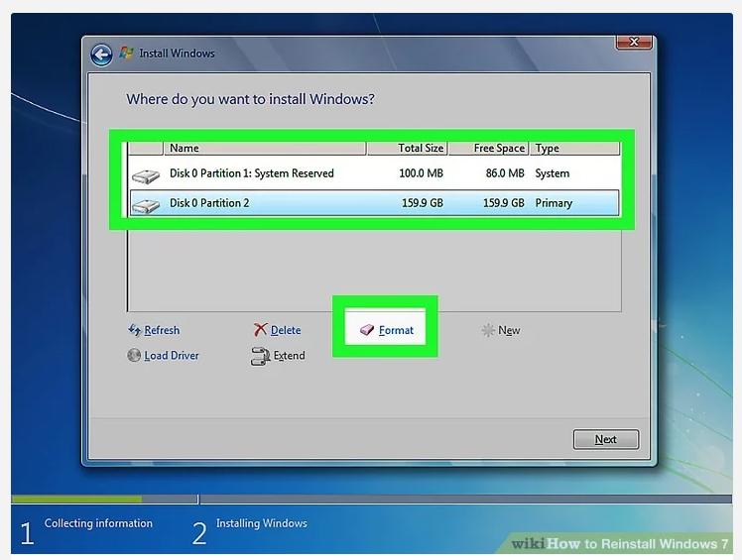Click the Windows logo in title bar
The width and height of the screenshot is (742, 560).
coord(126,54)
